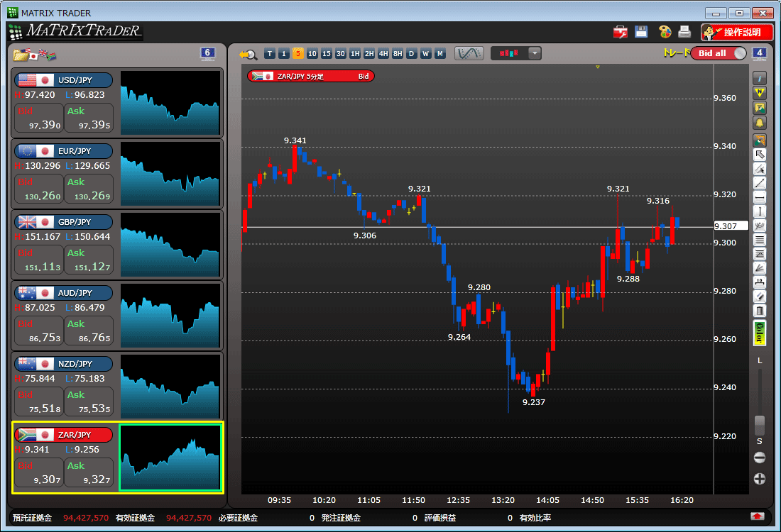
Task: Open the paint palette color settings icon
Action: point(665,32)
